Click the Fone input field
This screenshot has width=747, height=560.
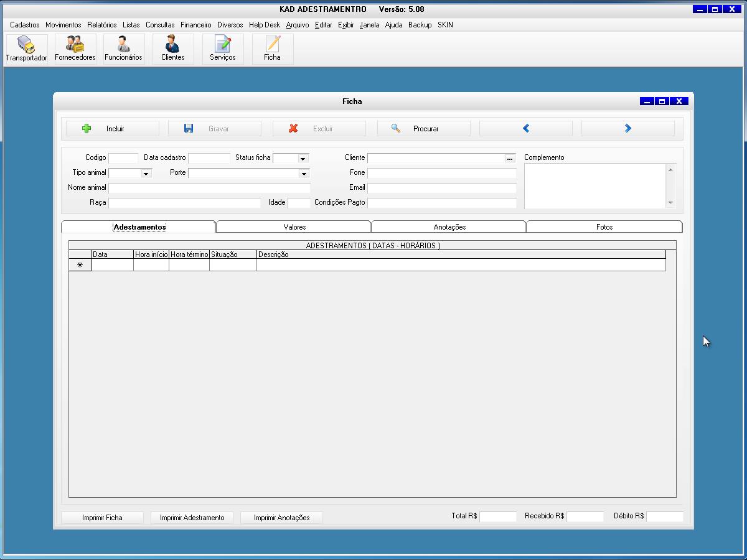(x=442, y=173)
